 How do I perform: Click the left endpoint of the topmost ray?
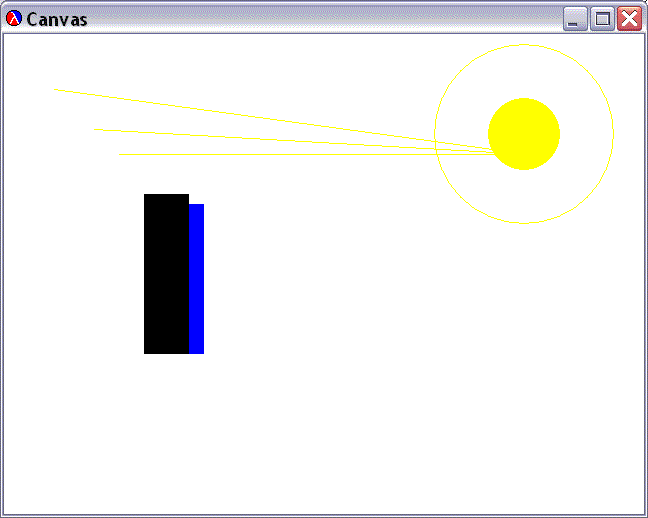point(56,90)
